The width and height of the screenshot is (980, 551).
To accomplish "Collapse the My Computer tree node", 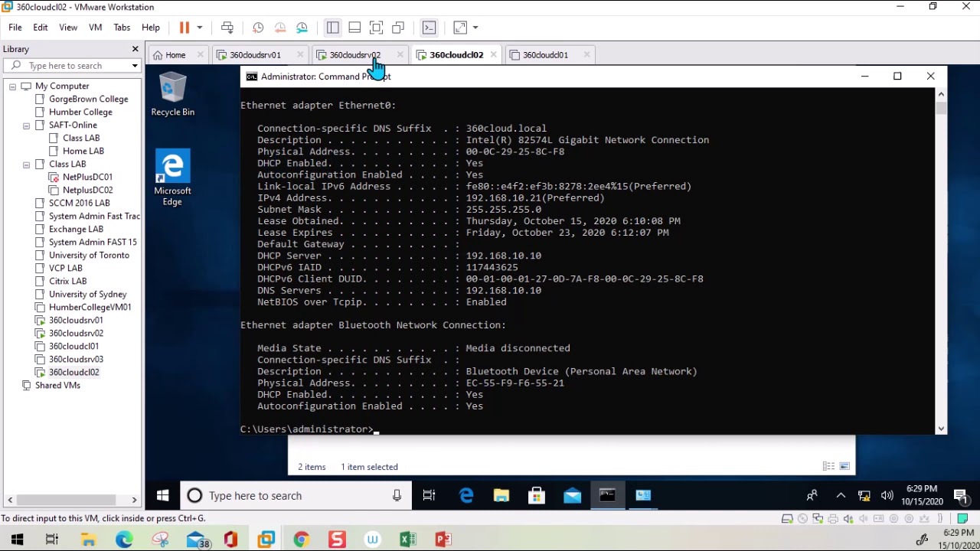I will [12, 86].
